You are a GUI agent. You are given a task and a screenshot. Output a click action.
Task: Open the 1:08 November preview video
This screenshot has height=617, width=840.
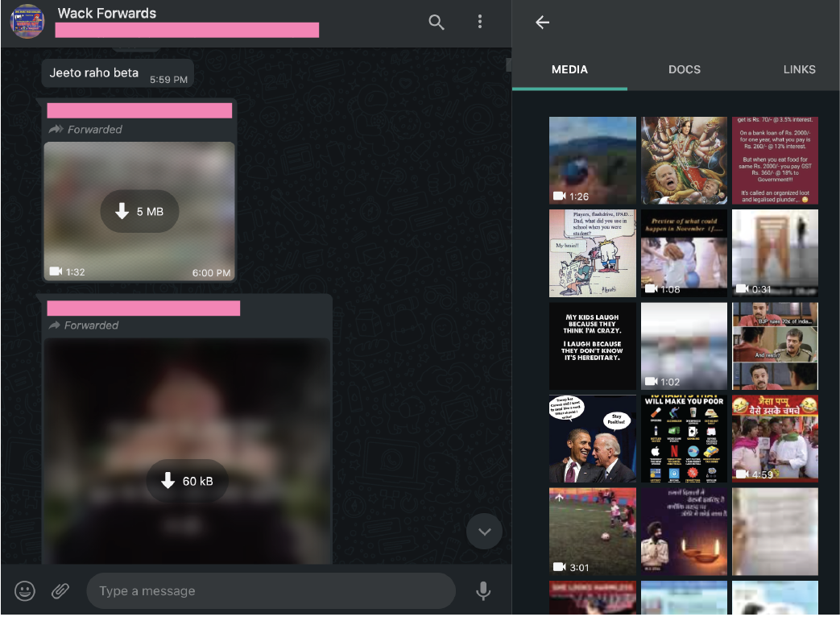pos(684,254)
